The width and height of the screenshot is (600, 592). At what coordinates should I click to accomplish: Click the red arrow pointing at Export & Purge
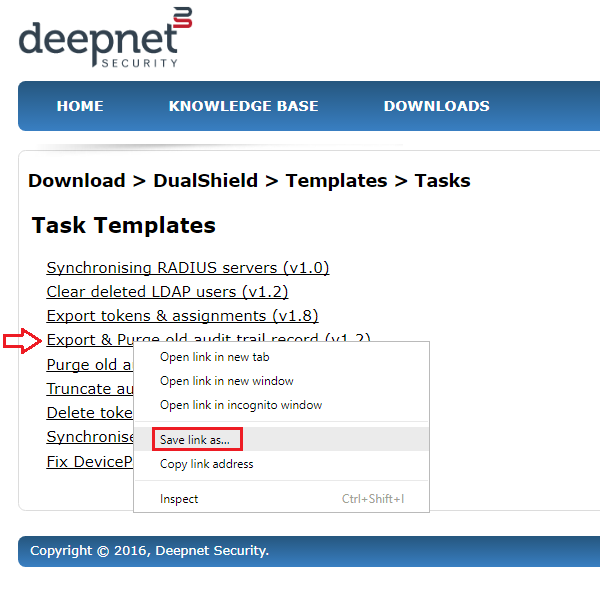21,341
